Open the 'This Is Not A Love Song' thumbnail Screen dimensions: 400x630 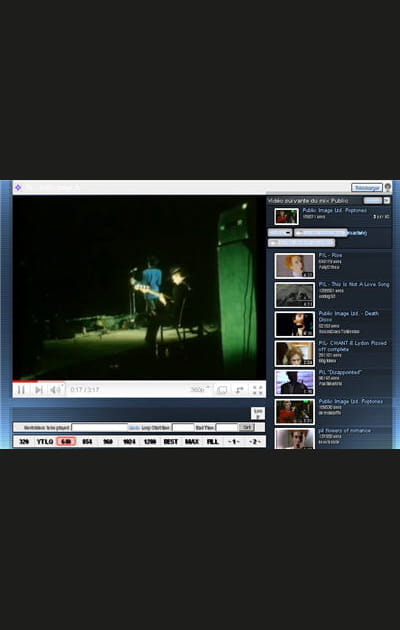(294, 295)
